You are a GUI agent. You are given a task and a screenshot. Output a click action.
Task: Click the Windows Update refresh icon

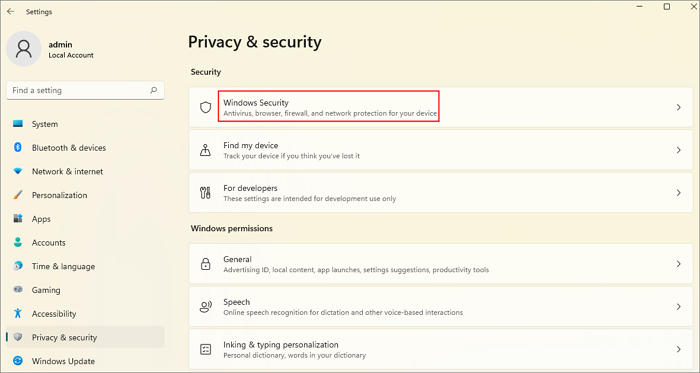(18, 361)
